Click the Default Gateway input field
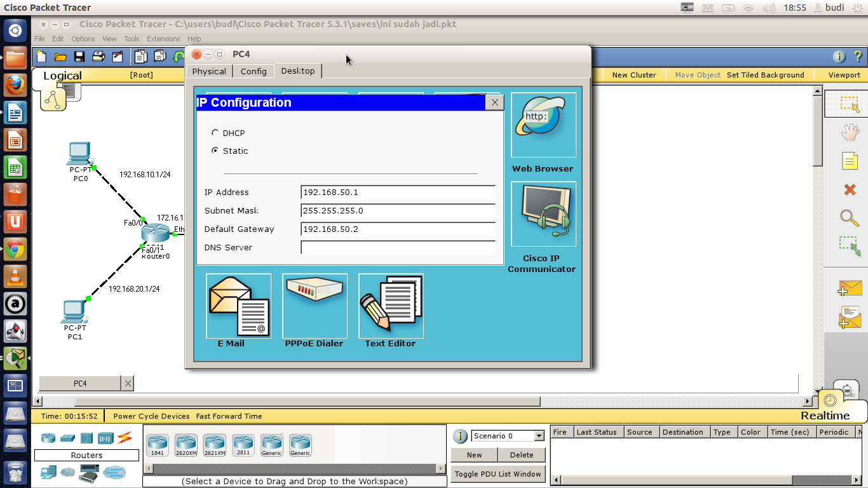This screenshot has height=488, width=868. click(398, 229)
